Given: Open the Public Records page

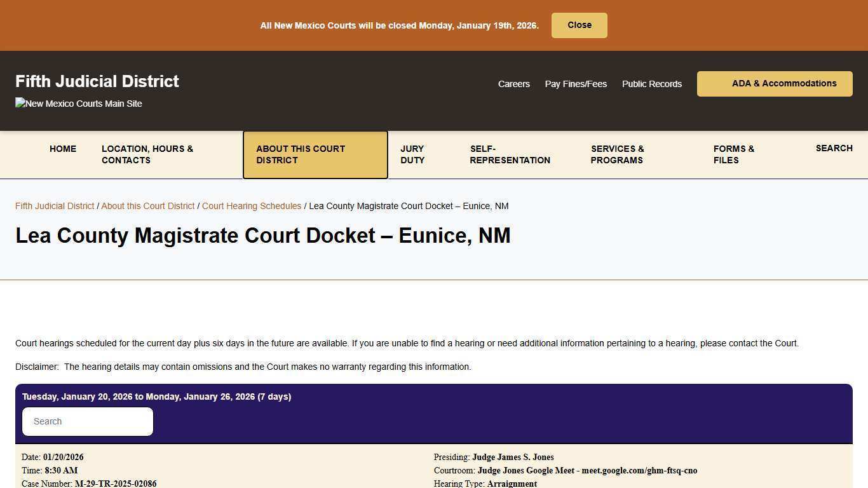Looking at the screenshot, I should pos(651,83).
